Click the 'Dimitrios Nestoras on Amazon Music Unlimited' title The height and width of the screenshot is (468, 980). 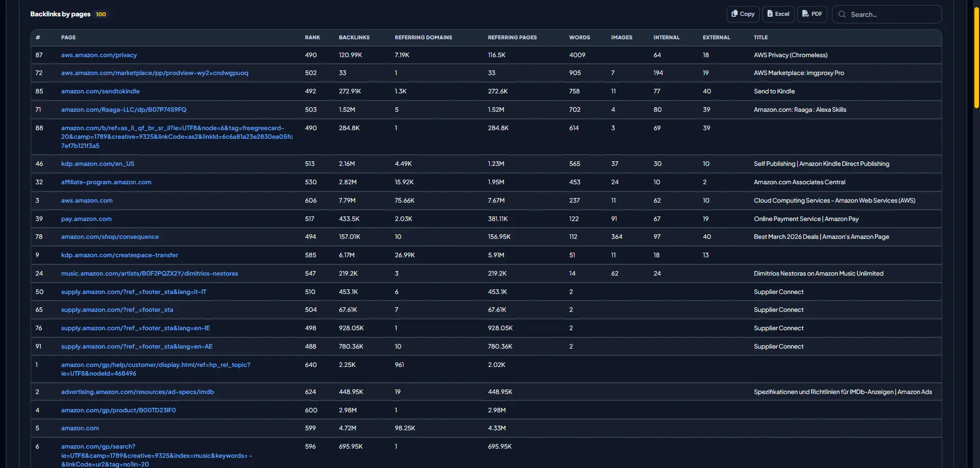818,274
